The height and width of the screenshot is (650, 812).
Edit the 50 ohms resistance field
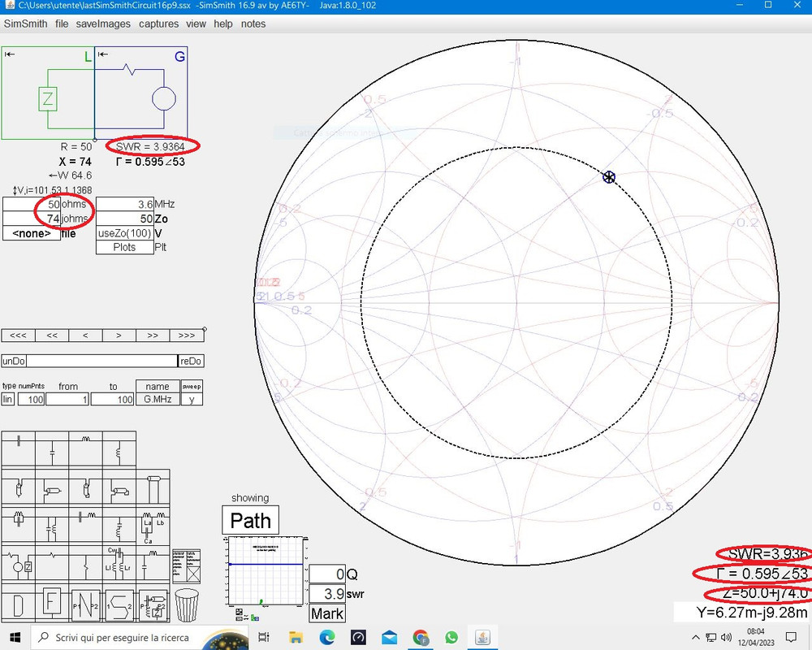point(32,204)
